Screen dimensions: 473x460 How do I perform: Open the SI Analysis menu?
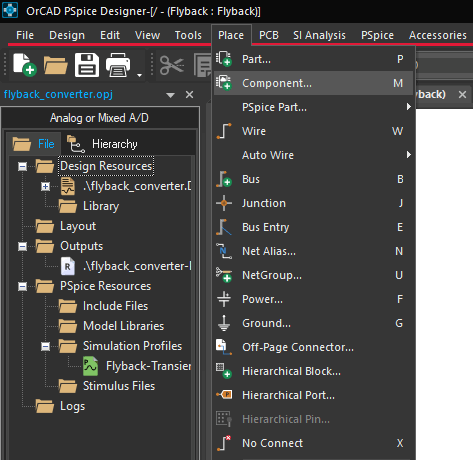(x=319, y=35)
